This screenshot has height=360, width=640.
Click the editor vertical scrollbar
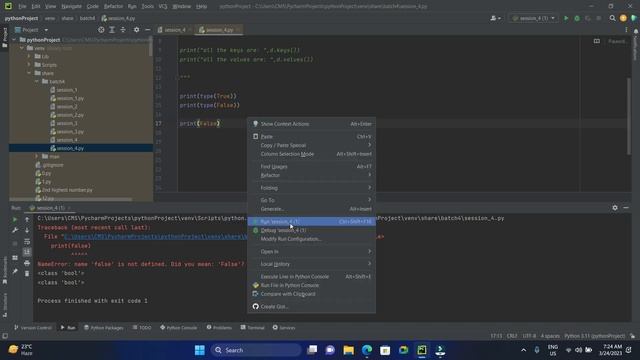click(x=629, y=116)
